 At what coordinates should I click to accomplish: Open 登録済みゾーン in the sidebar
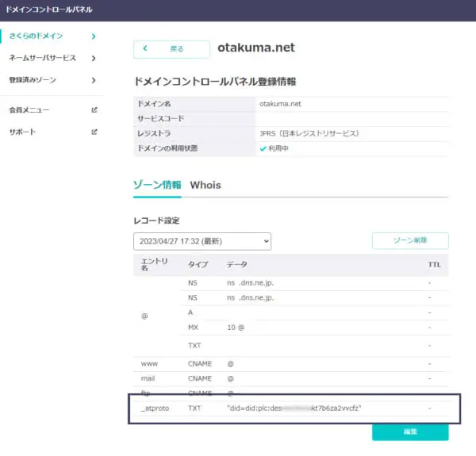coord(33,80)
